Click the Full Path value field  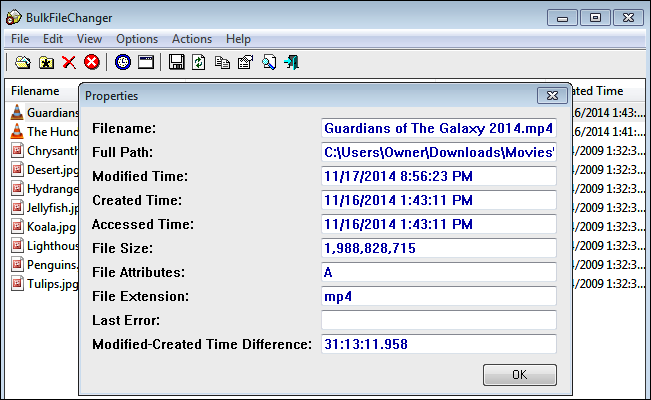pos(439,152)
